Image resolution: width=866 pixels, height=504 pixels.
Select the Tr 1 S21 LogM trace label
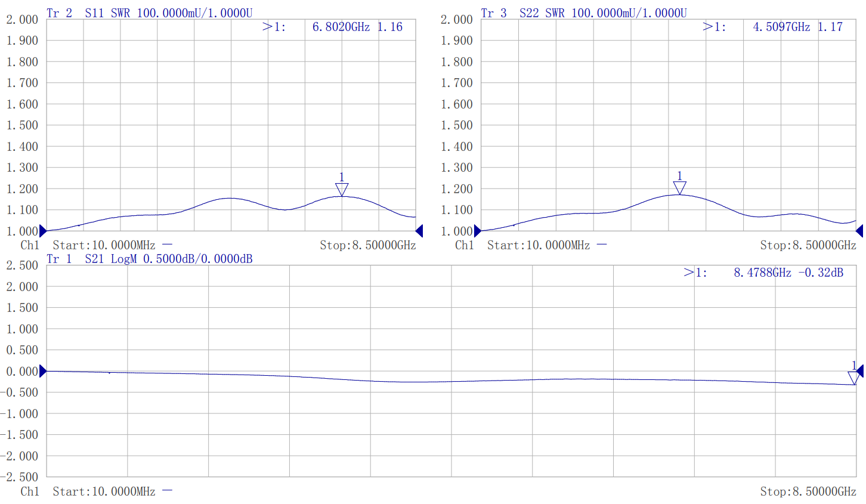pyautogui.click(x=149, y=259)
